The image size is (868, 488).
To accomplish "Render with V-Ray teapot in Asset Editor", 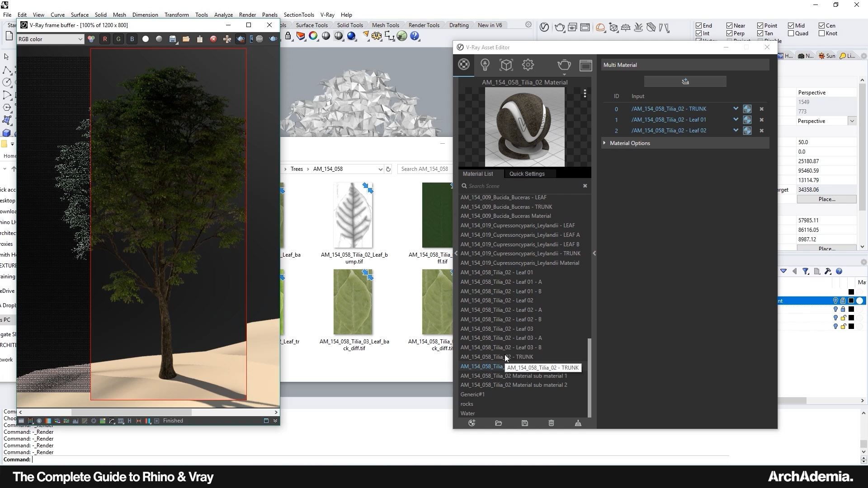I will pos(564,65).
